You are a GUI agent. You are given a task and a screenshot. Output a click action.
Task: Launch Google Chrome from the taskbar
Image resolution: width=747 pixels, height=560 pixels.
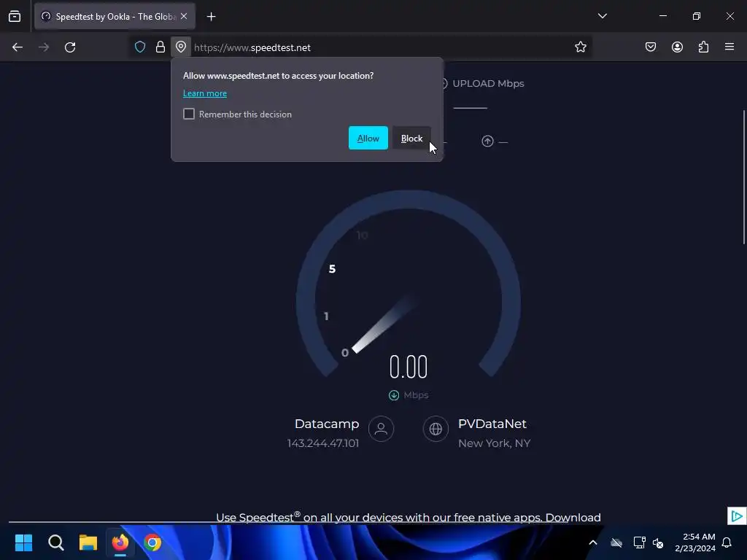152,542
